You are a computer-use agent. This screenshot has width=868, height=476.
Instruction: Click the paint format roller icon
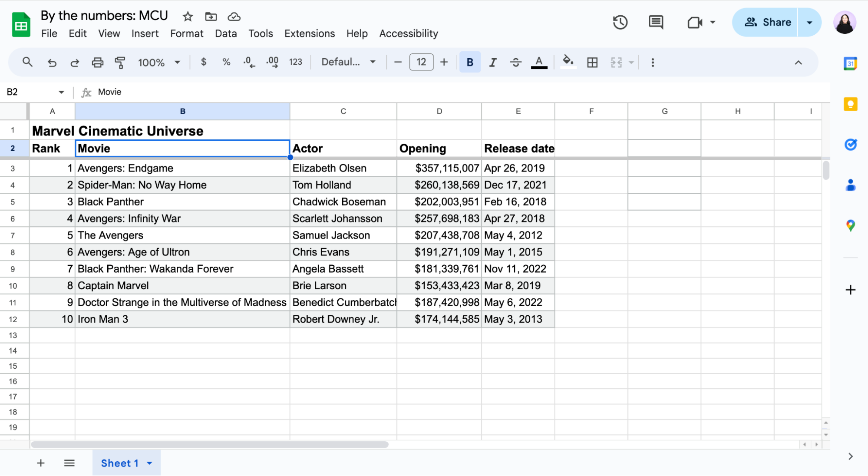120,62
